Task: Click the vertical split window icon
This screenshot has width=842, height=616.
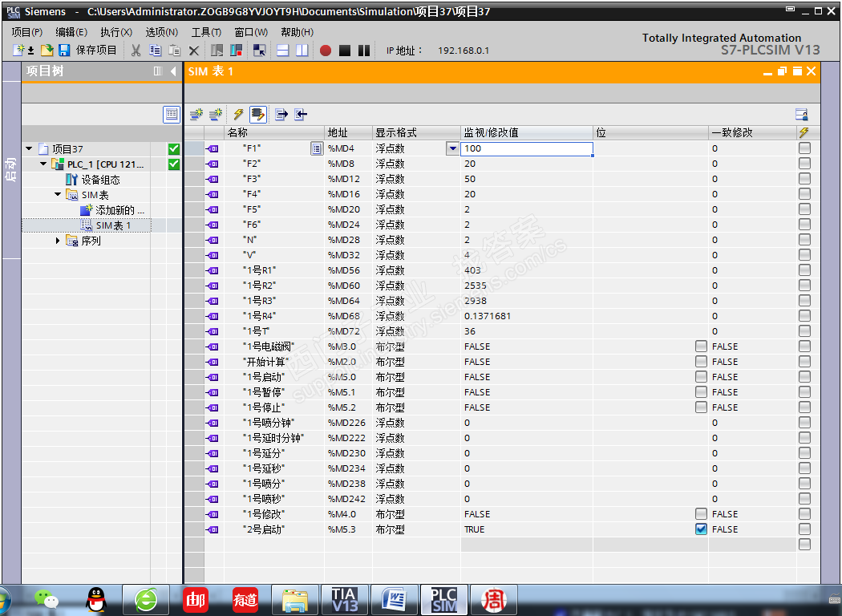Action: 302,51
